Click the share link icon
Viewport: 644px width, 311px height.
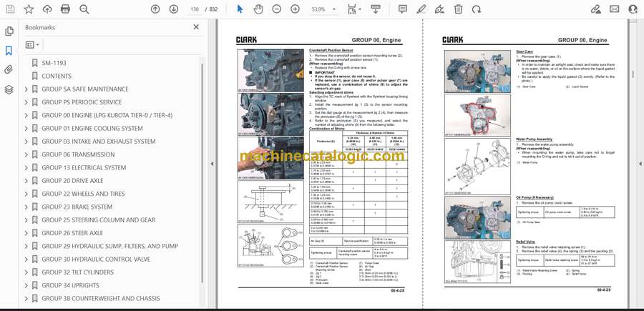pos(595,9)
